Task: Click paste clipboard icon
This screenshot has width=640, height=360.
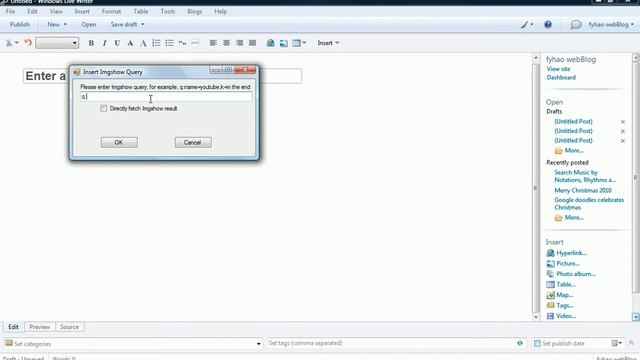Action: 9,43
